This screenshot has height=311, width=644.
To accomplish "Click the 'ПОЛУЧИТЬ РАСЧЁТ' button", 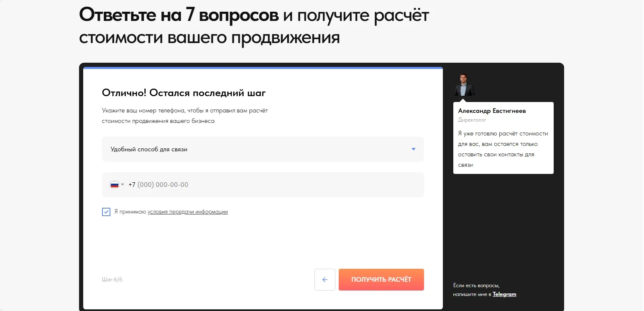I will 381,280.
